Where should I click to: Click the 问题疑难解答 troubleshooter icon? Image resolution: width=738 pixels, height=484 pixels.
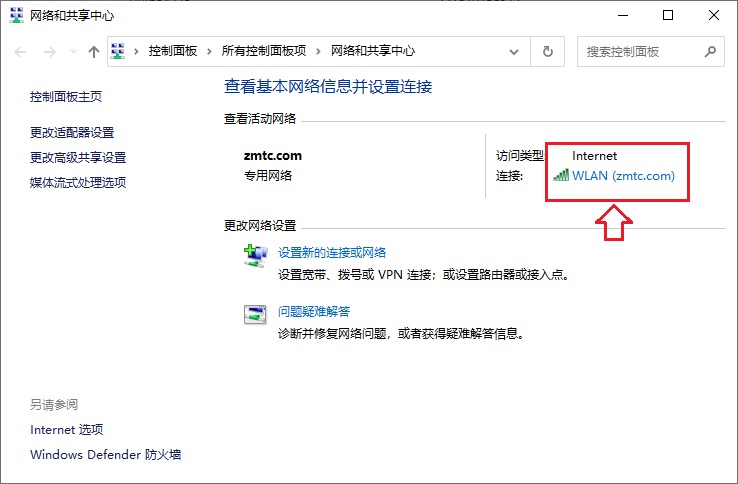coord(255,315)
